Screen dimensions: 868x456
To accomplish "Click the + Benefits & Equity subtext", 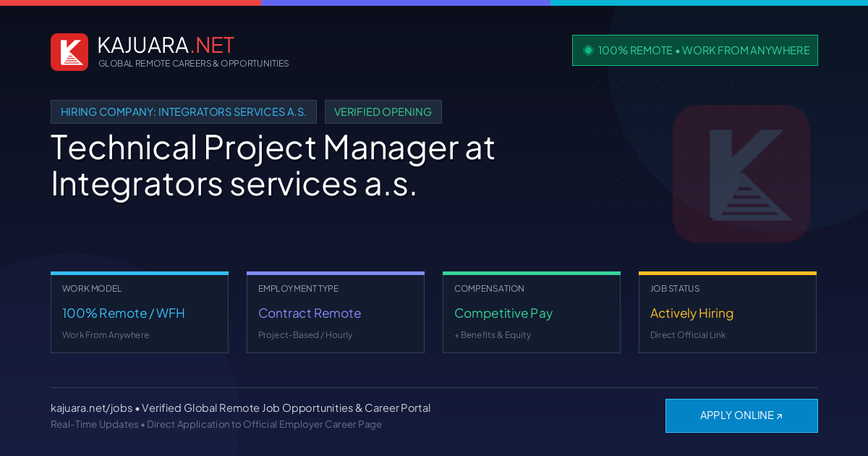I will [x=493, y=335].
